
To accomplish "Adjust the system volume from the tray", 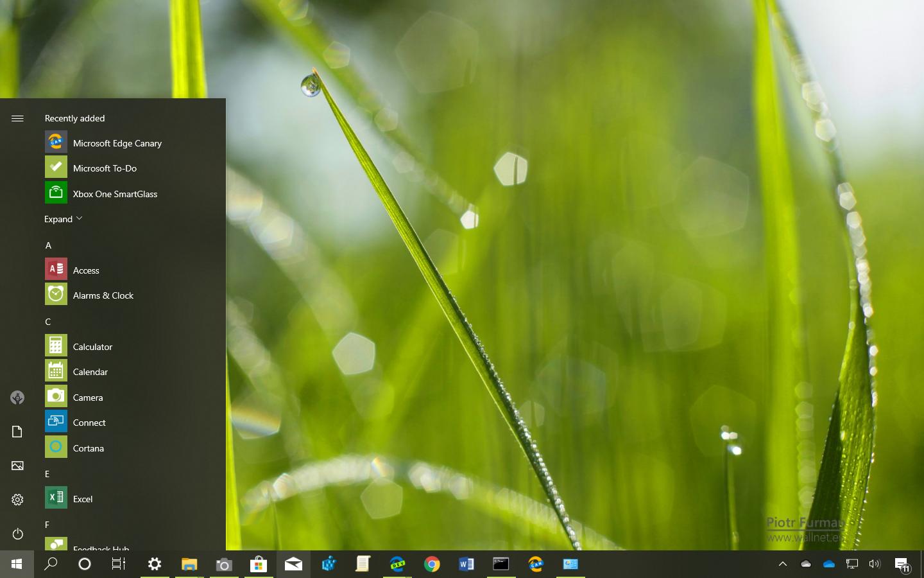I will click(x=875, y=565).
